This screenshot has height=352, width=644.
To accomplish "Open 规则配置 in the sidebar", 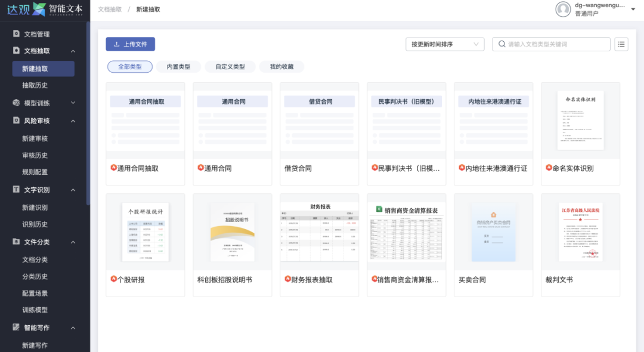I will pos(35,172).
